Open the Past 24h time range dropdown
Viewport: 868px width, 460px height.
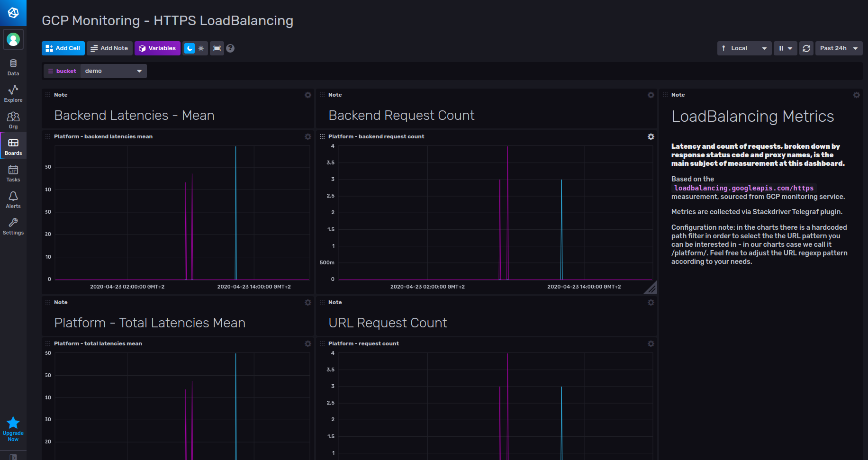tap(839, 48)
